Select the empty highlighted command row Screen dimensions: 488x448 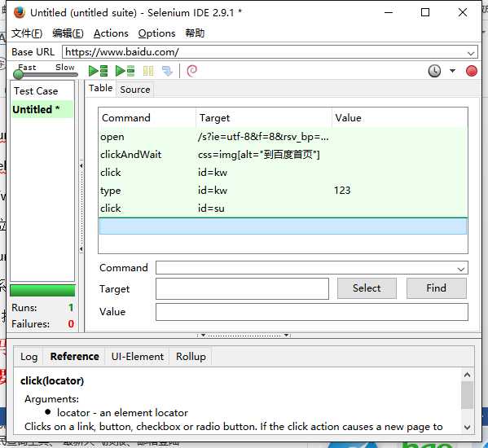tap(283, 226)
